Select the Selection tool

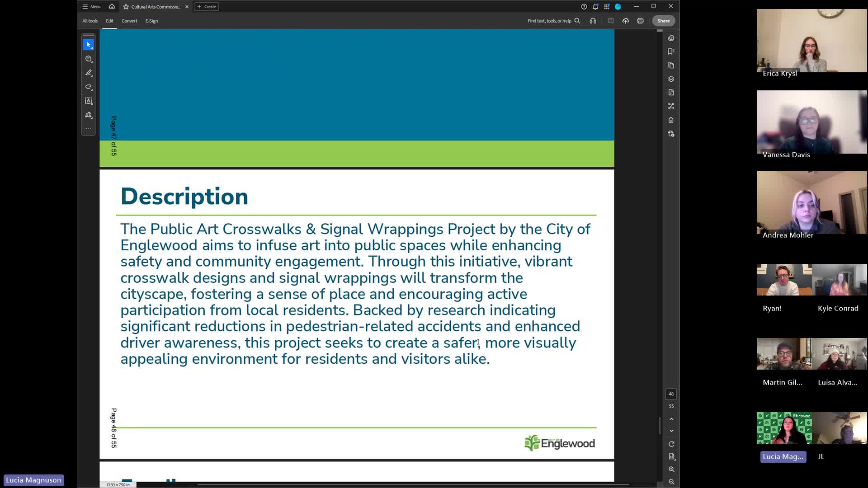89,44
